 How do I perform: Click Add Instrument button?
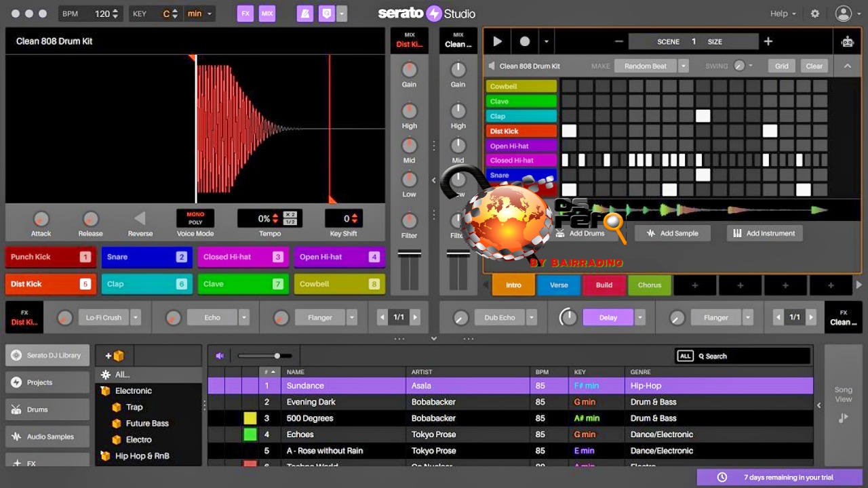764,233
